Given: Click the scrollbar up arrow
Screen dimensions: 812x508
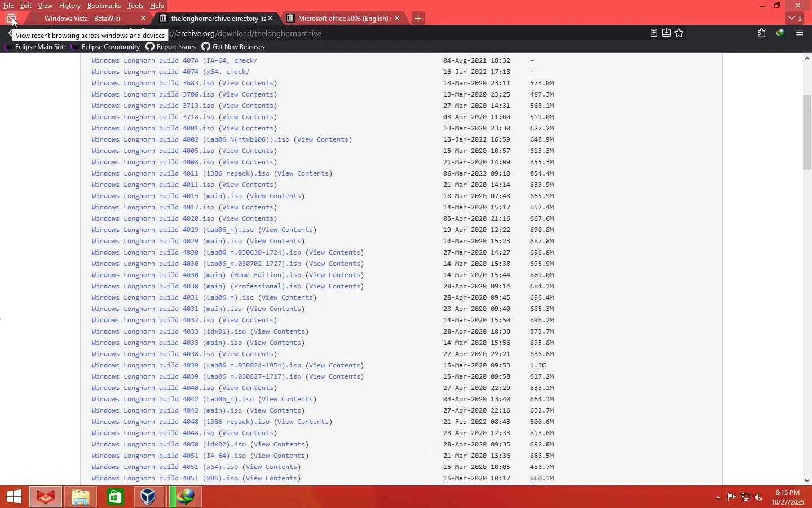Looking at the screenshot, I should pos(807,58).
